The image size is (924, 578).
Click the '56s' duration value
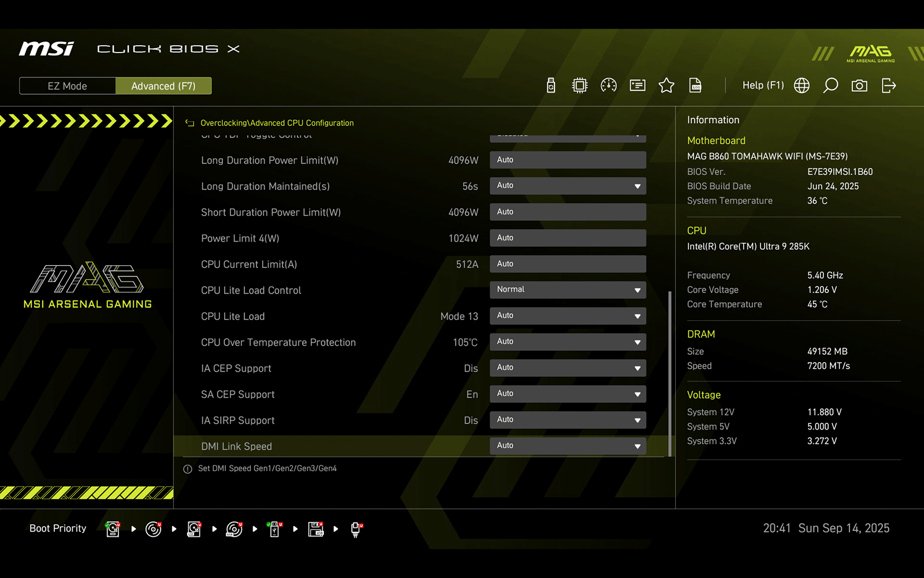[470, 187]
